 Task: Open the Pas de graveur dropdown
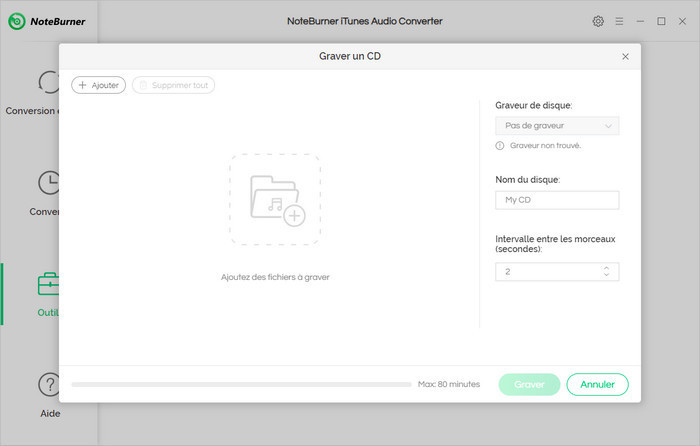click(557, 126)
